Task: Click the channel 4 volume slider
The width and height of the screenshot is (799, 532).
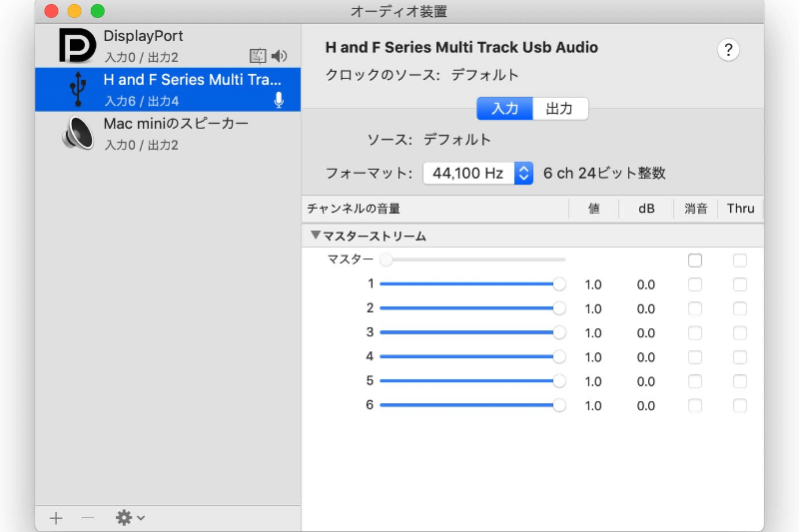Action: point(472,356)
